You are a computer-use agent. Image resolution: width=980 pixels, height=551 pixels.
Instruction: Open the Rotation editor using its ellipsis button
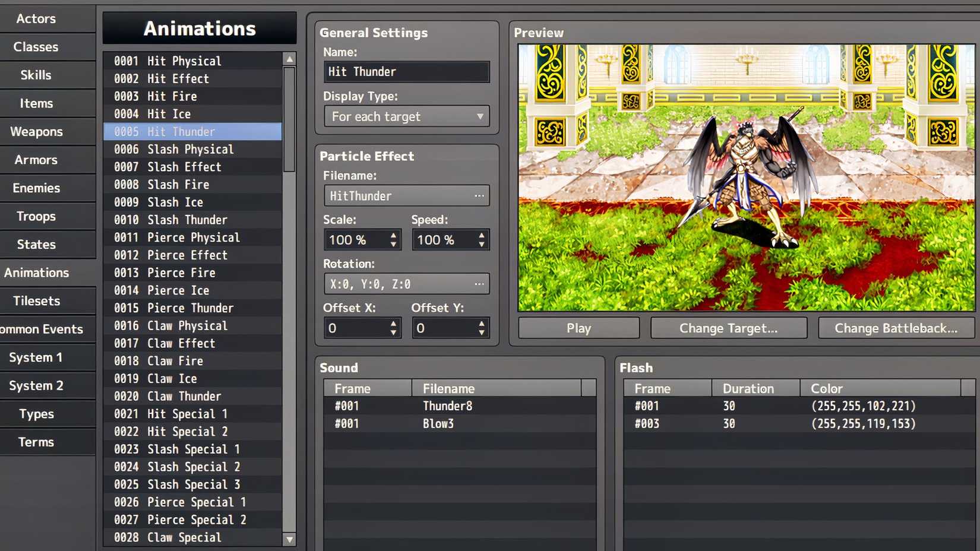click(480, 284)
